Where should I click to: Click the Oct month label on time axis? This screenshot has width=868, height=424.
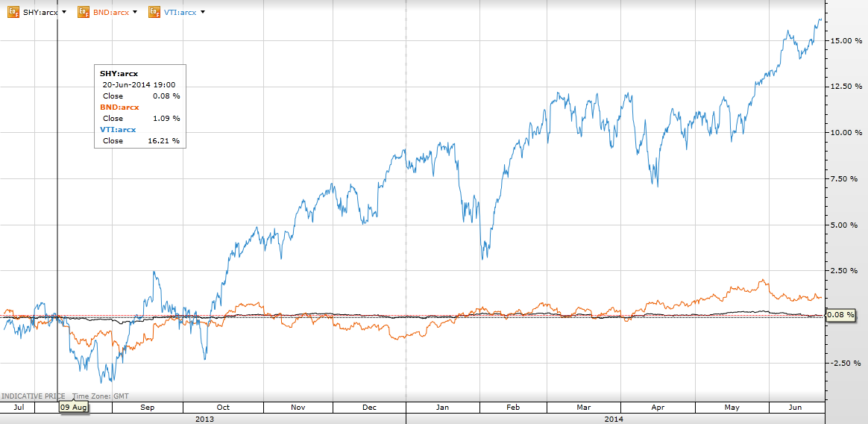point(223,408)
